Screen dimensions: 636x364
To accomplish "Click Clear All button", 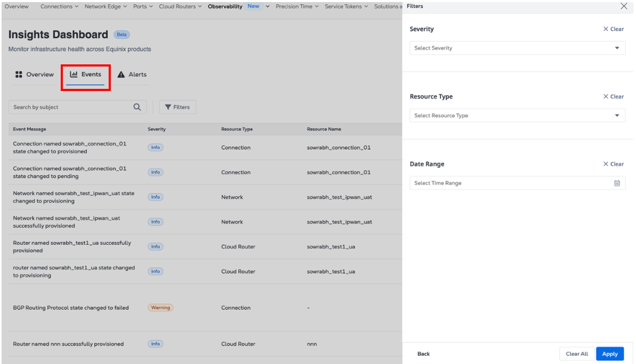I will (x=577, y=354).
